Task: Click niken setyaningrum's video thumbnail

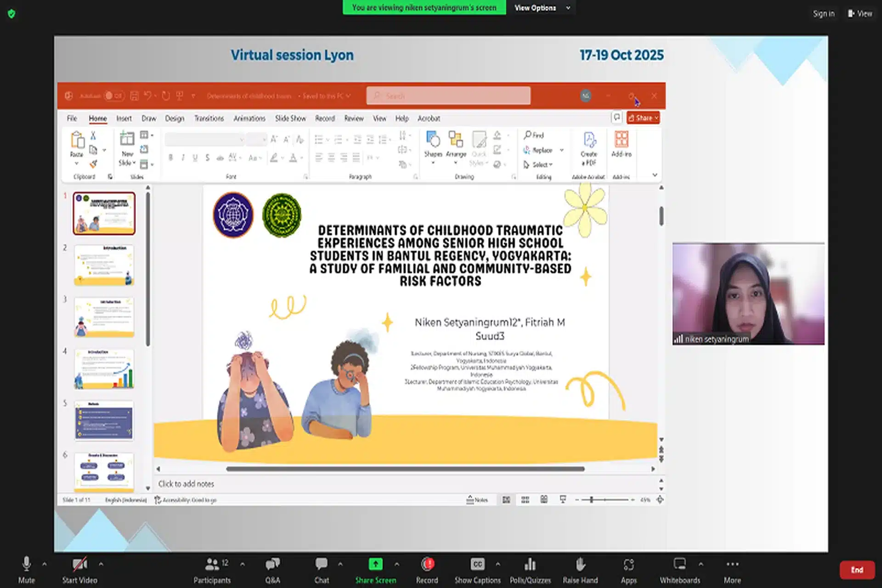Action: pos(748,294)
